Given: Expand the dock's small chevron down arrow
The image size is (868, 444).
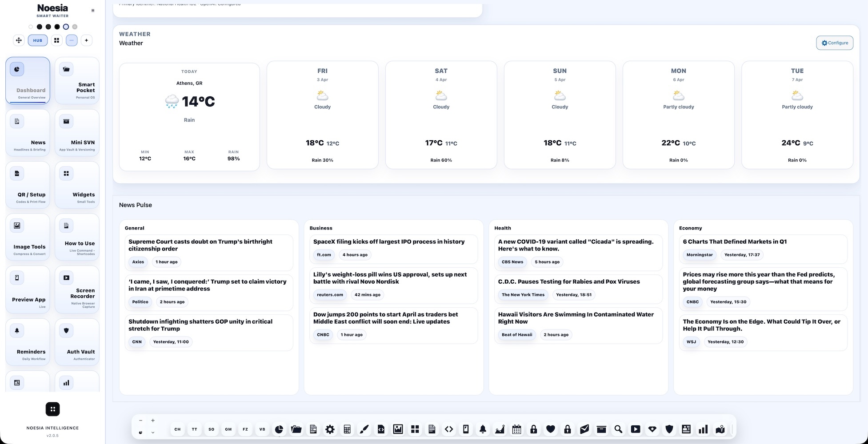Looking at the screenshot, I should (153, 432).
